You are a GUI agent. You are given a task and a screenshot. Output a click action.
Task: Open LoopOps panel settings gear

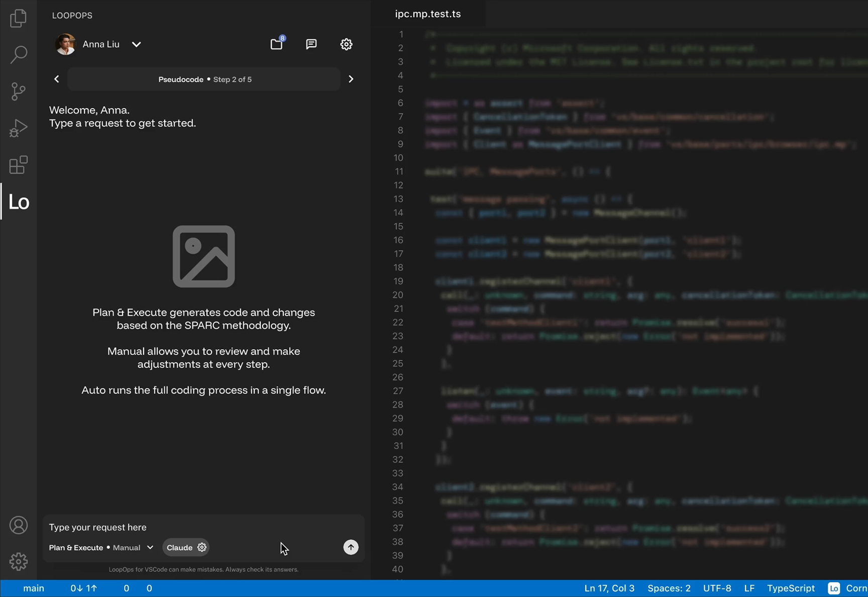(x=346, y=44)
